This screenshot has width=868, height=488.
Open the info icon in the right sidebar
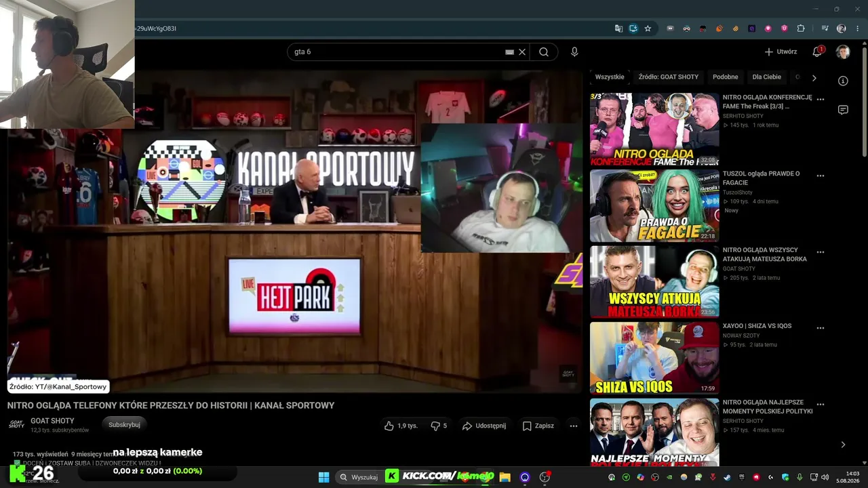[843, 81]
